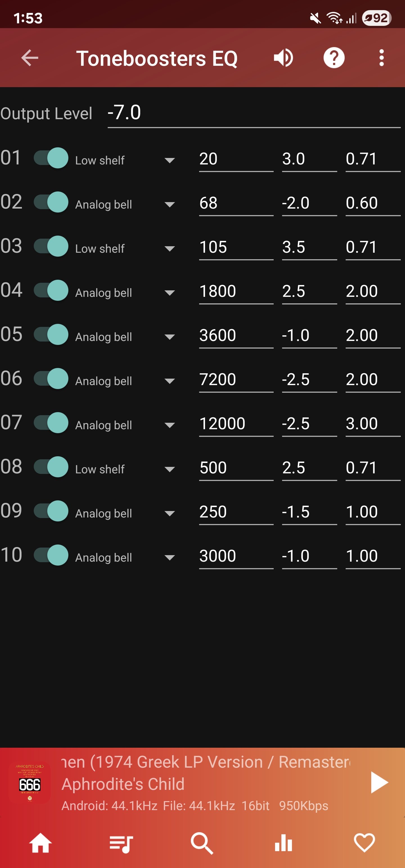405x868 pixels.
Task: Open the playlist queue tab
Action: point(121,844)
